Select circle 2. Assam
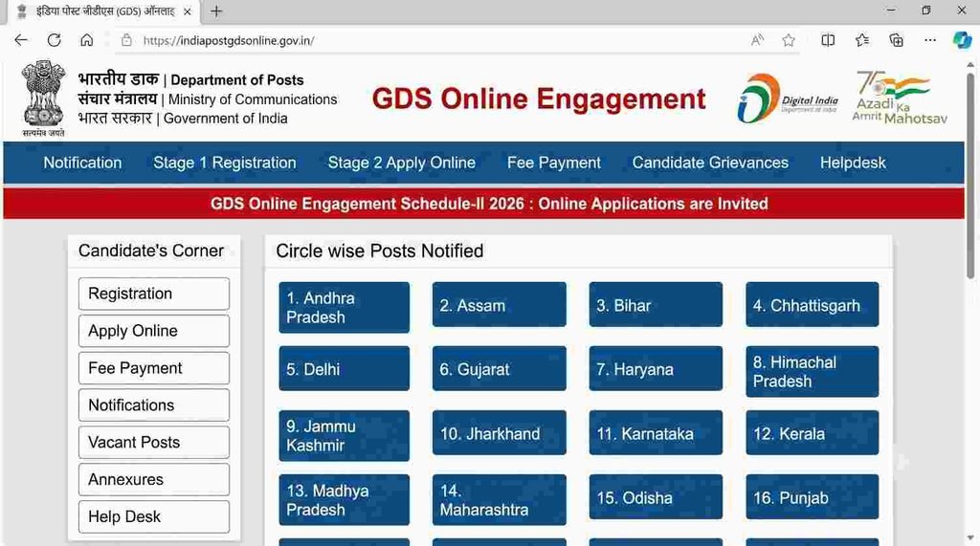The width and height of the screenshot is (980, 546). tap(500, 305)
